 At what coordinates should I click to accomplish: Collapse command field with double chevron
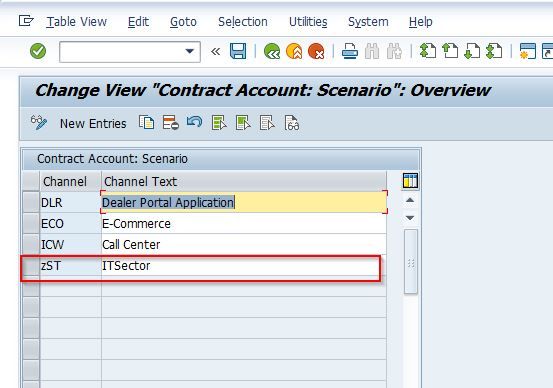coord(215,51)
